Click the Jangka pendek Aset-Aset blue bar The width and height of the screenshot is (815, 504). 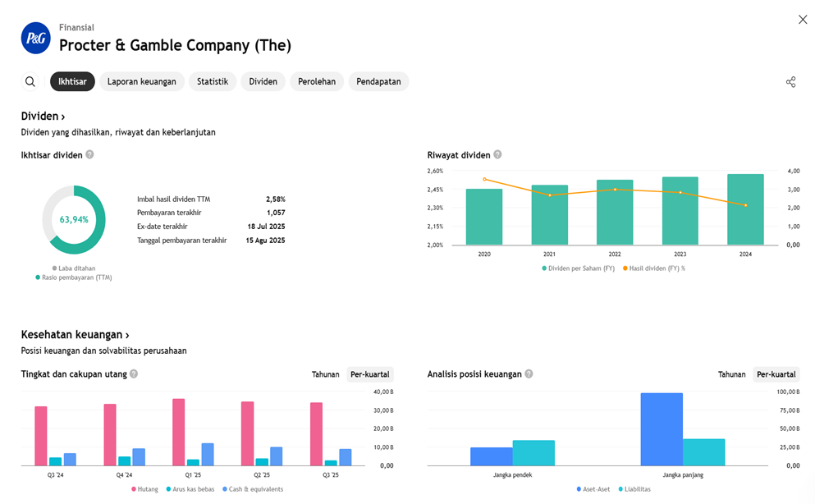[x=492, y=456]
